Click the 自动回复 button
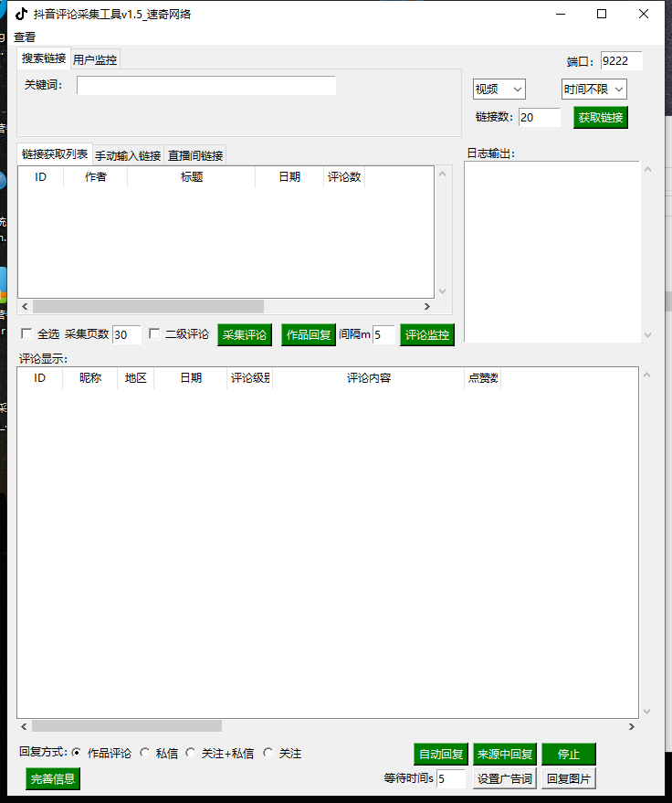 pyautogui.click(x=440, y=755)
